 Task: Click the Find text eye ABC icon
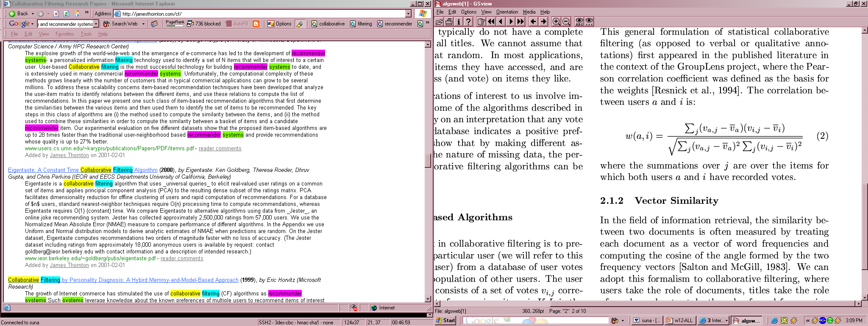pyautogui.click(x=579, y=22)
